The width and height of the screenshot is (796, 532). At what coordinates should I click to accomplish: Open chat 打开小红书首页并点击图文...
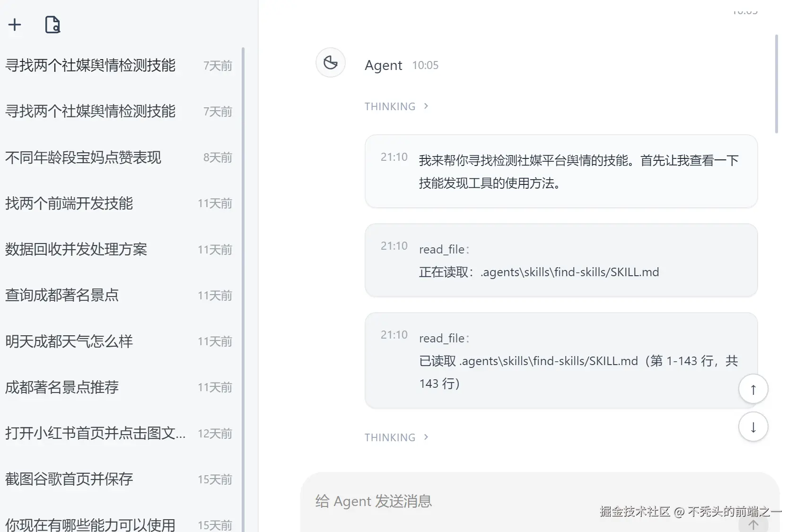(119, 433)
